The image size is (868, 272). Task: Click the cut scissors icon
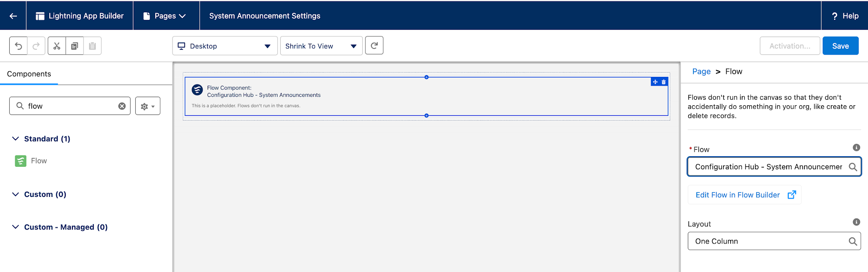point(57,46)
